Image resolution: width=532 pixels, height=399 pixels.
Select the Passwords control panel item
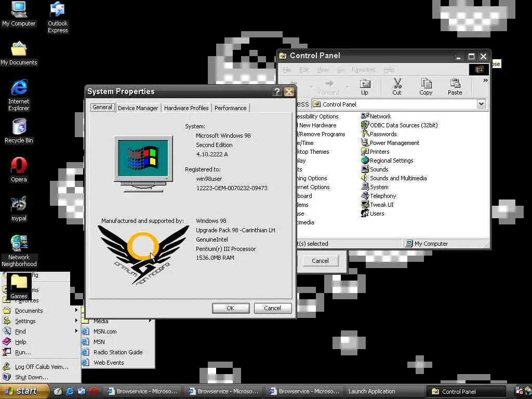coord(379,134)
